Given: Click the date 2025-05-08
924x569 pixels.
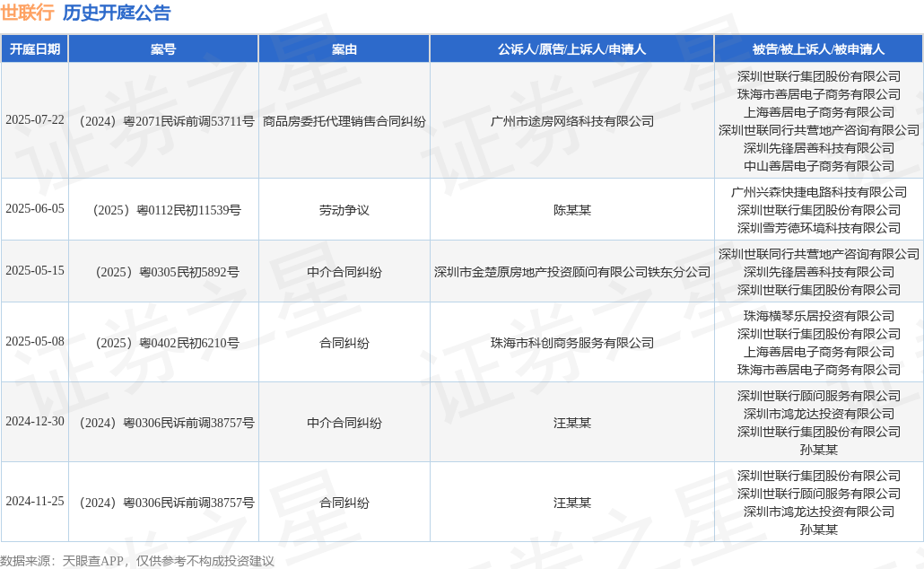Looking at the screenshot, I should click(35, 341).
